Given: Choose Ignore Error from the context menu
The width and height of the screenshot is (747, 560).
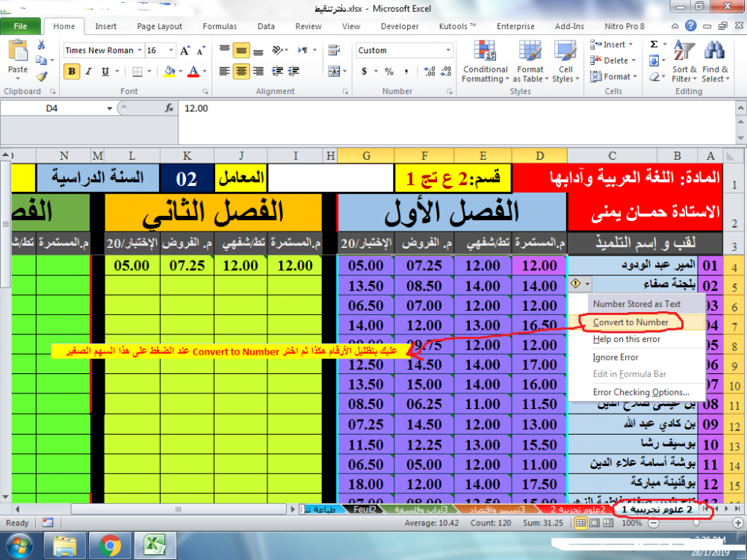Looking at the screenshot, I should (616, 357).
